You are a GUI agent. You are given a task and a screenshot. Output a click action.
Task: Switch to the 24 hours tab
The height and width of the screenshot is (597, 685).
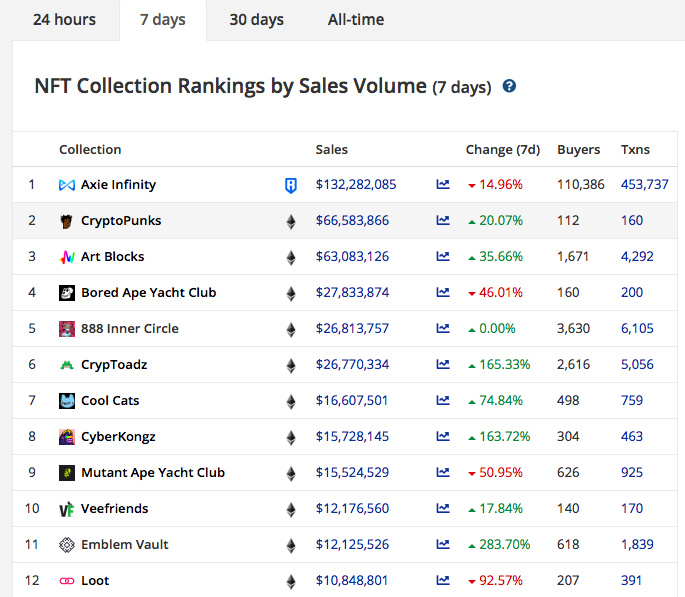tap(64, 20)
